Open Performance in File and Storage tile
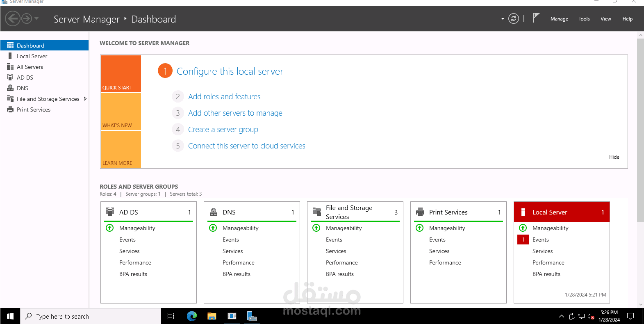This screenshot has width=644, height=324. click(341, 262)
